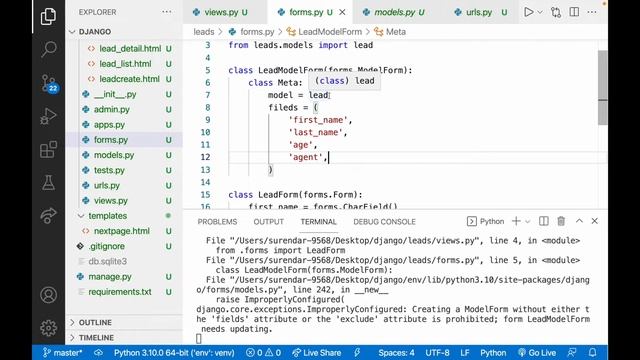Start Go Live server in status bar

pyautogui.click(x=537, y=353)
